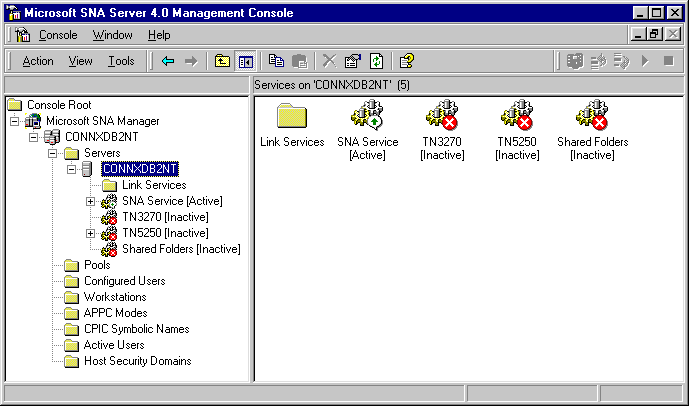This screenshot has width=700, height=410.
Task: Expand the SNA Service [Active] tree node
Action: click(x=91, y=201)
